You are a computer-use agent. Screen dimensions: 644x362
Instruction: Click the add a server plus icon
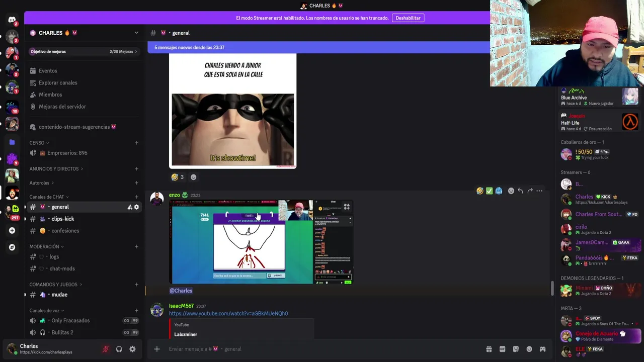(12, 230)
